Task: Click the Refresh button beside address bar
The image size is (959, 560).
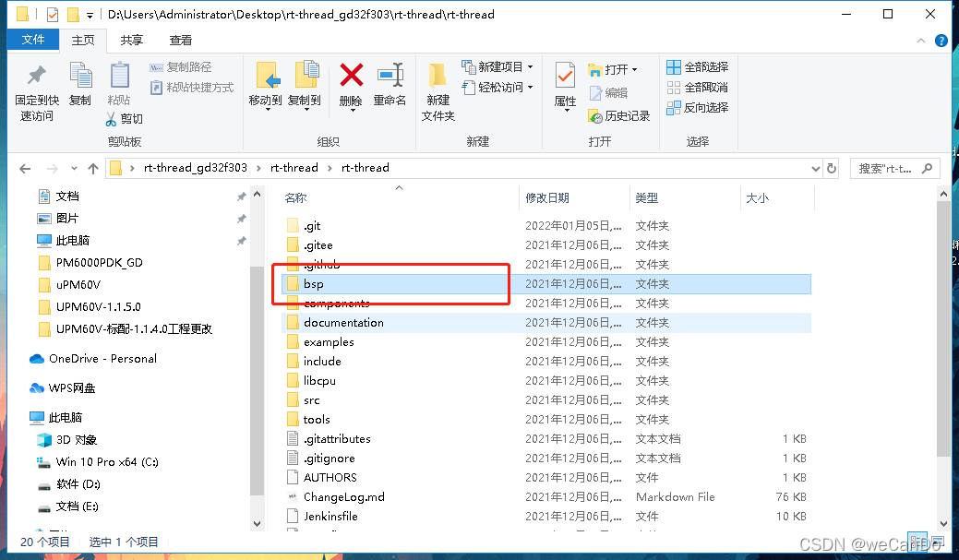Action: click(832, 168)
